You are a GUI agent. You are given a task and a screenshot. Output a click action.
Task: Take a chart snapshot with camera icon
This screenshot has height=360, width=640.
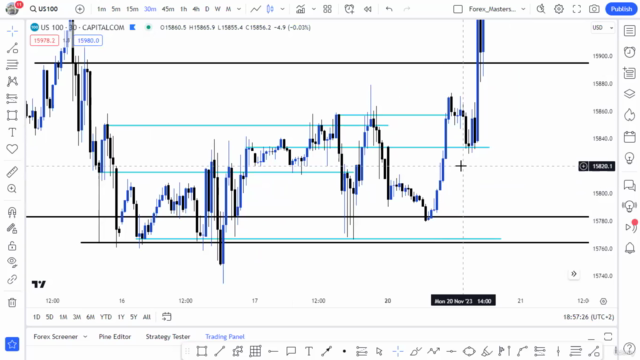pos(594,9)
